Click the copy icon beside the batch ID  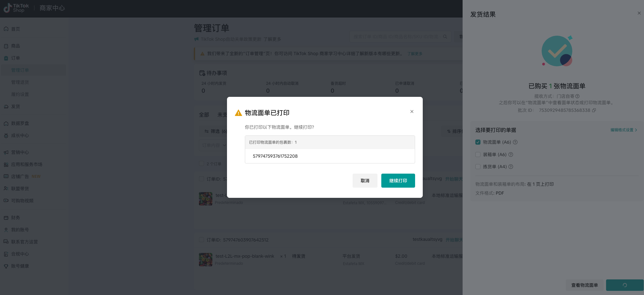(594, 110)
